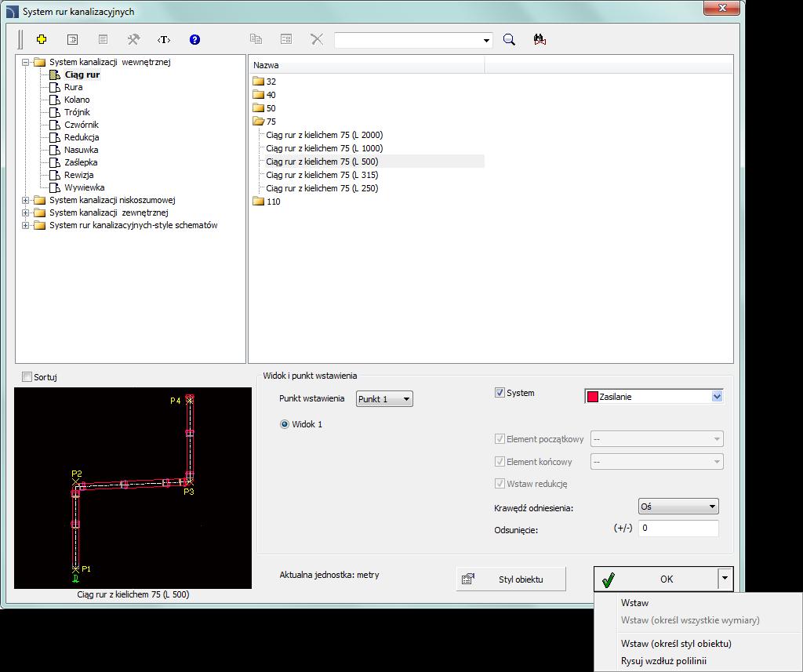Open the Krawędź odniesienia Oś dropdown
This screenshot has width=803, height=672.
pos(678,507)
